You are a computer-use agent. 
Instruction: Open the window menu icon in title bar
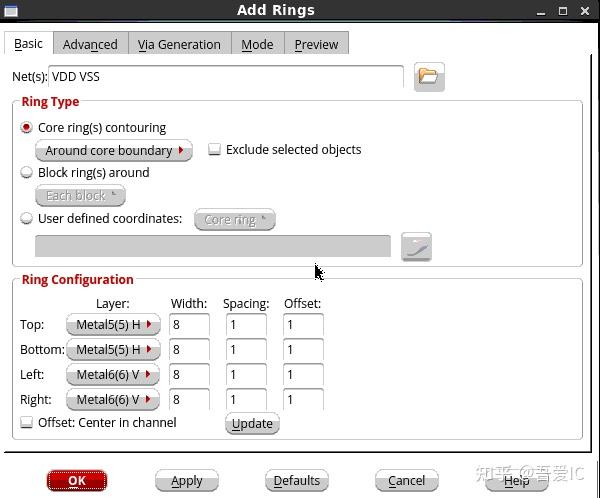point(10,11)
